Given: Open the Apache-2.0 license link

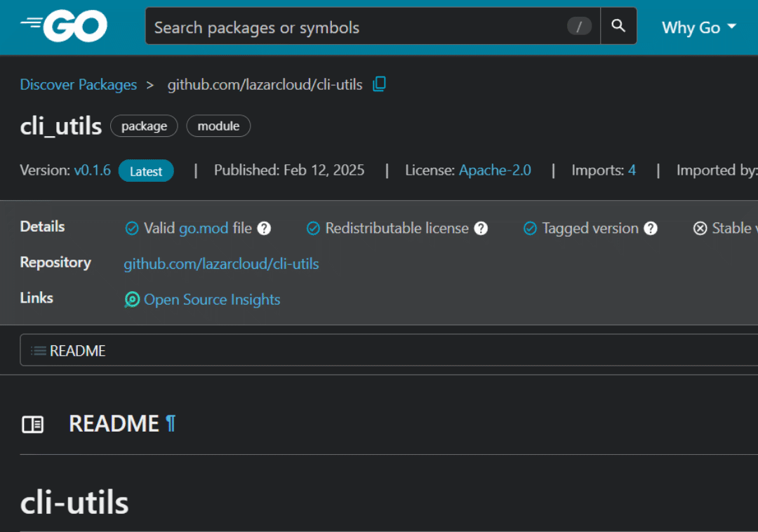Looking at the screenshot, I should tap(495, 171).
